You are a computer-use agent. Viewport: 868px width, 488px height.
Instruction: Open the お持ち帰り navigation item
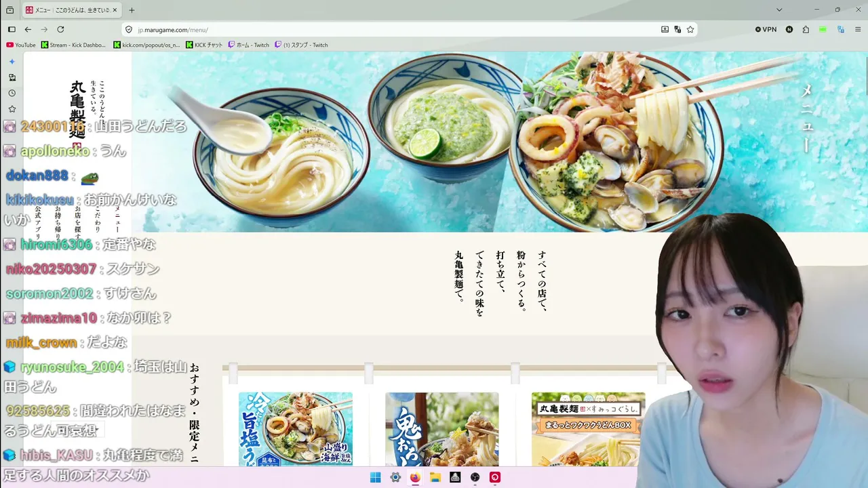[58, 224]
